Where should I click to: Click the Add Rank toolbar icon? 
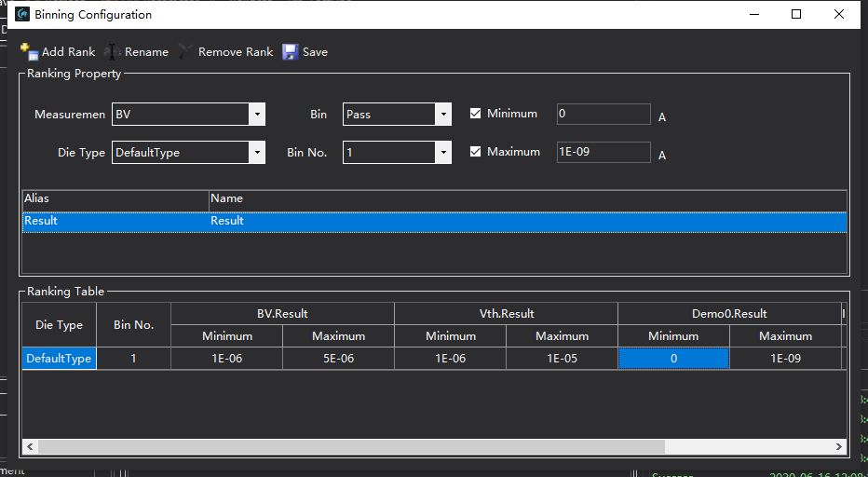pos(29,52)
